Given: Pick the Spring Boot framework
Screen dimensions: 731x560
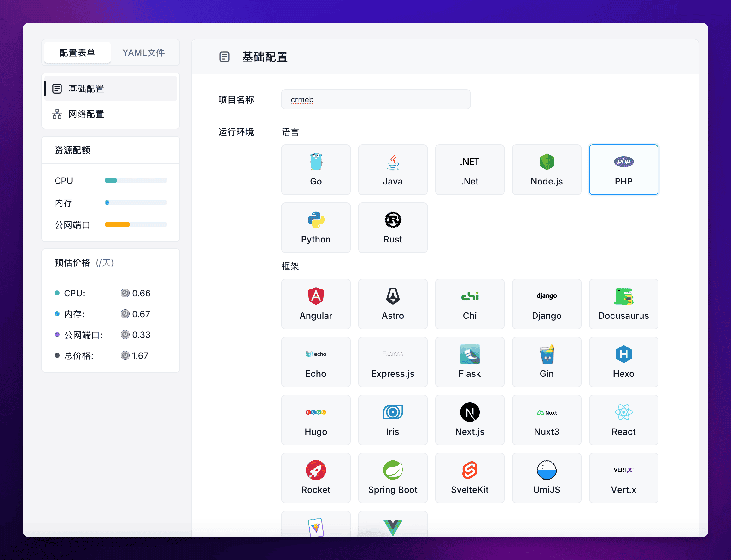Looking at the screenshot, I should [393, 478].
